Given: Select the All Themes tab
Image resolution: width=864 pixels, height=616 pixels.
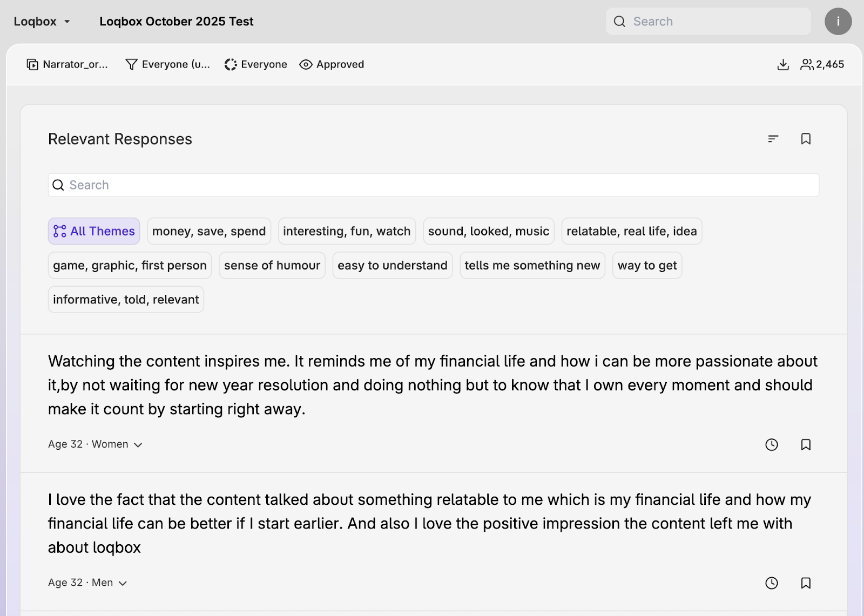Looking at the screenshot, I should point(94,231).
